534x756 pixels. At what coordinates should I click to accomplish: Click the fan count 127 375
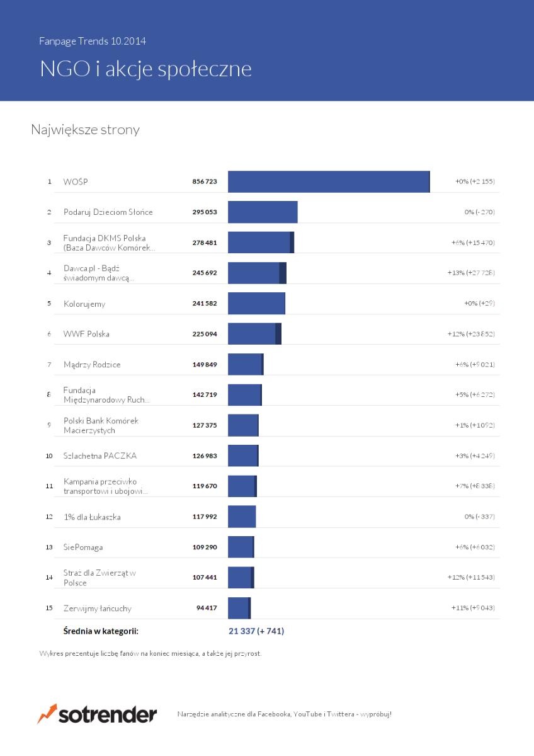[x=205, y=425]
